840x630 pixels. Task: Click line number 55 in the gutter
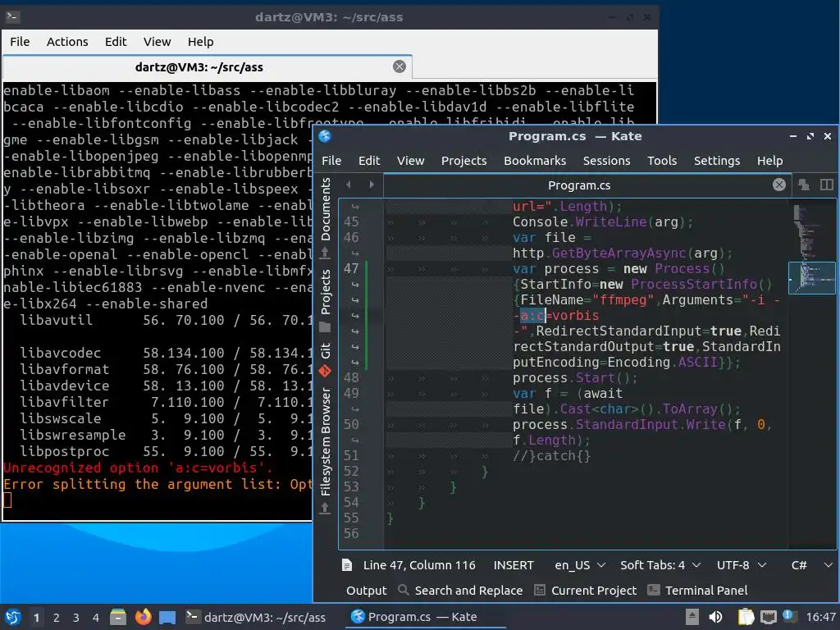tap(351, 518)
